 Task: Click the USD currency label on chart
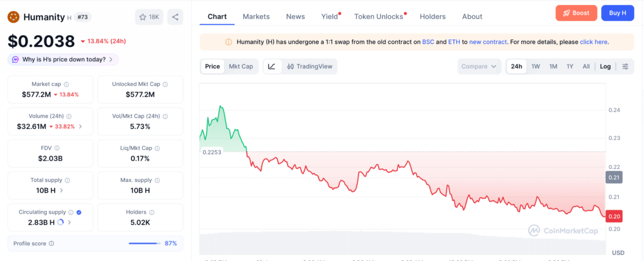click(x=618, y=252)
